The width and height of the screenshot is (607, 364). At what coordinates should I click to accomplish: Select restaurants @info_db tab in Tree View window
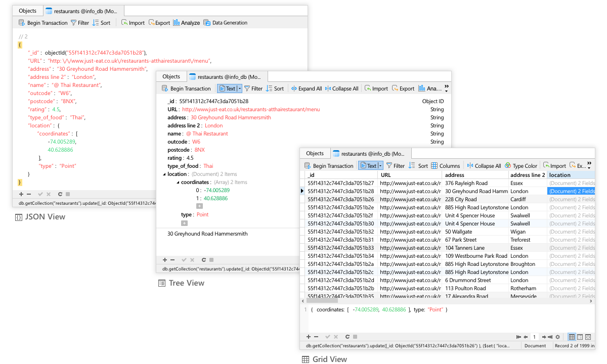(x=227, y=77)
